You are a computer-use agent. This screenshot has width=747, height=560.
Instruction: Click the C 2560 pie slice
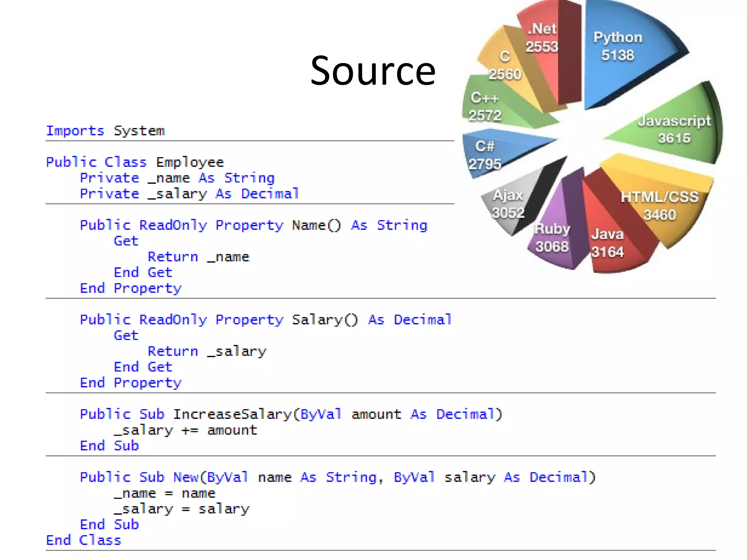(x=505, y=66)
